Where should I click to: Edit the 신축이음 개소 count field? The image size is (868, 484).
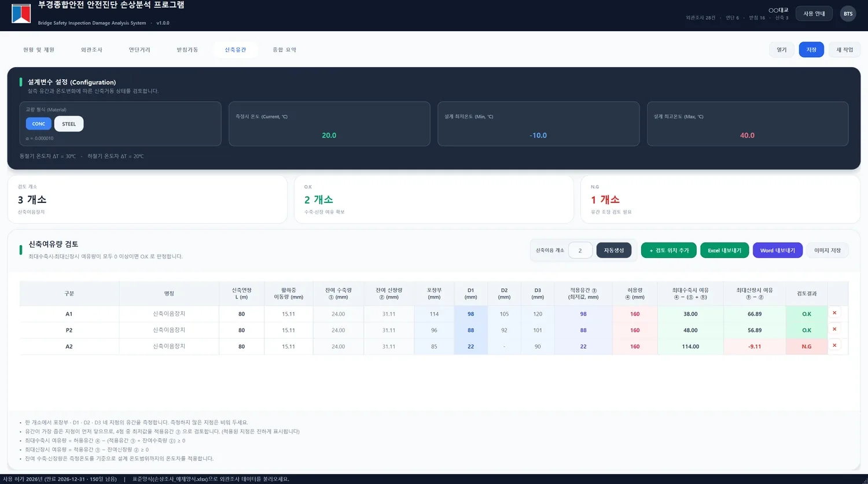(580, 250)
